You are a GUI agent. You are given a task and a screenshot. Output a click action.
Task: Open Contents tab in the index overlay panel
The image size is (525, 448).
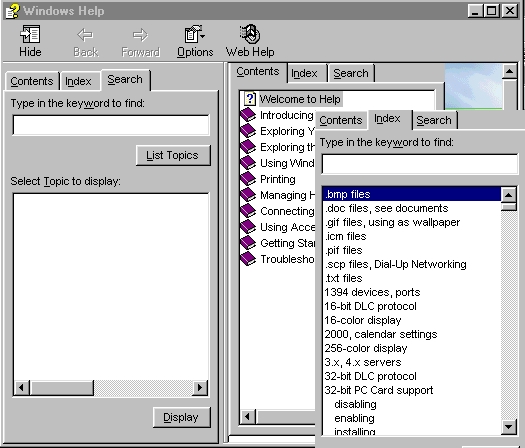pyautogui.click(x=341, y=120)
